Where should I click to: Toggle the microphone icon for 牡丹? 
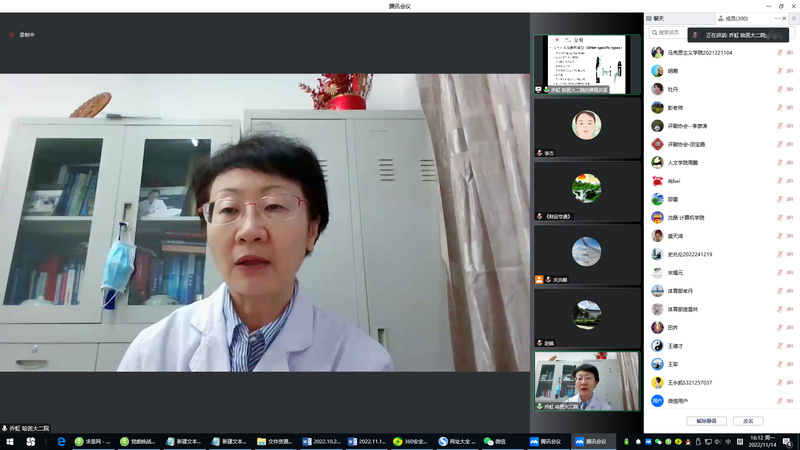(779, 89)
